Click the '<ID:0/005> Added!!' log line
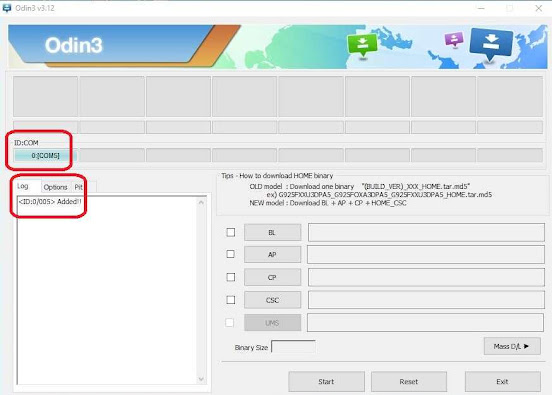The image size is (552, 395). click(50, 202)
